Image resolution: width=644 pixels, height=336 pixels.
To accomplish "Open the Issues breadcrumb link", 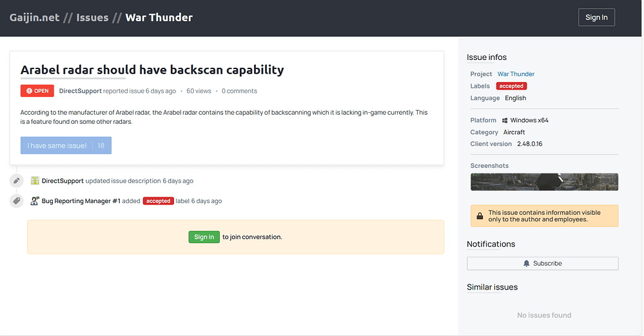I will click(92, 17).
